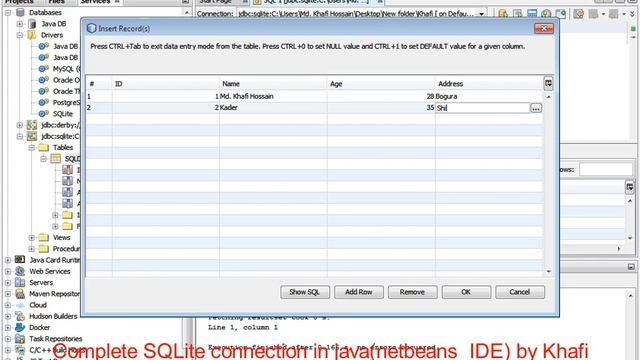Click the Show SQL button
This screenshot has height=360, width=640.
tap(304, 292)
